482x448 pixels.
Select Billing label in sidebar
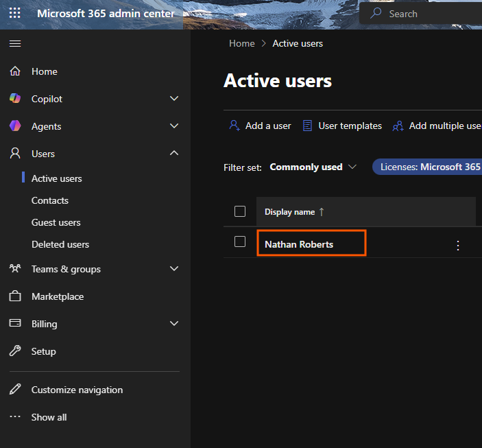click(45, 324)
